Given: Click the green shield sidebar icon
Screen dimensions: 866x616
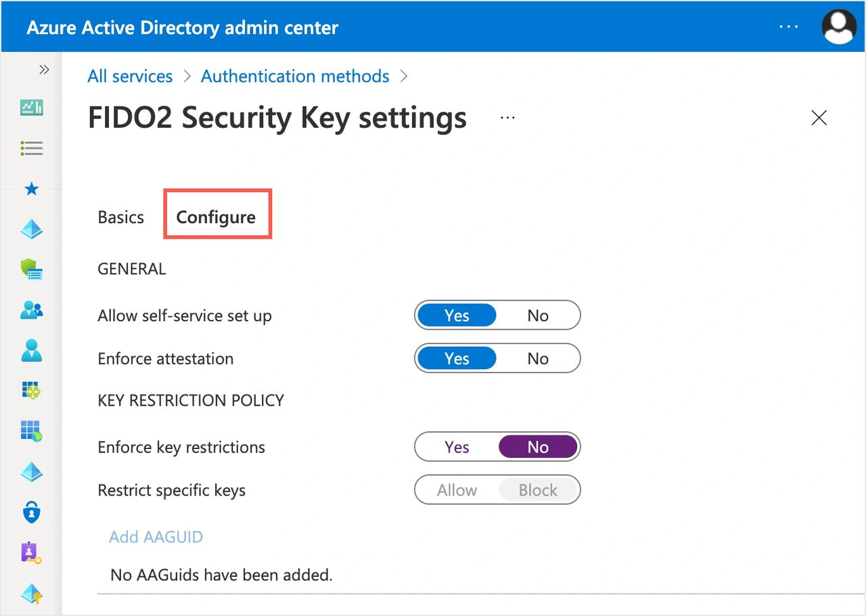Looking at the screenshot, I should (x=31, y=270).
